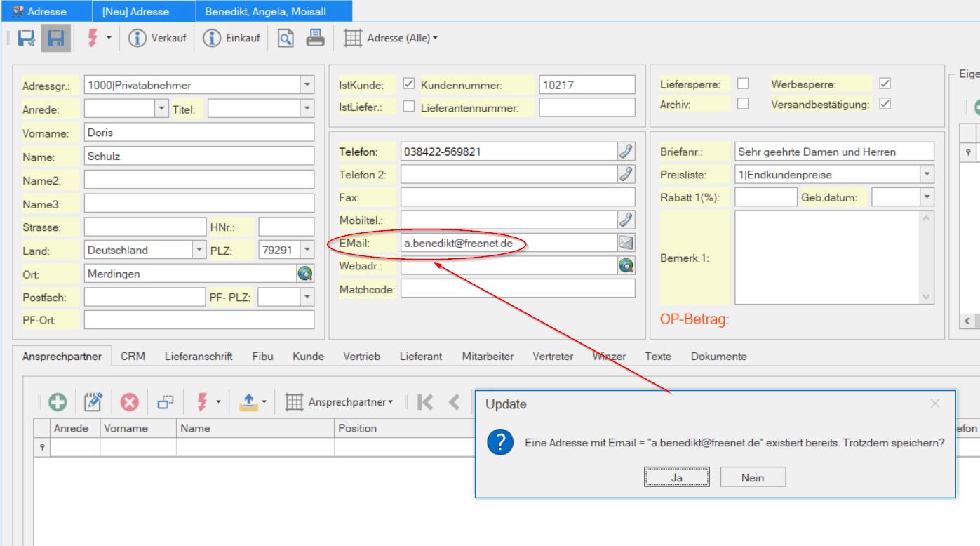980x546 pixels.
Task: Open the Ansprechpartner grid layout dropdown
Action: coord(338,403)
